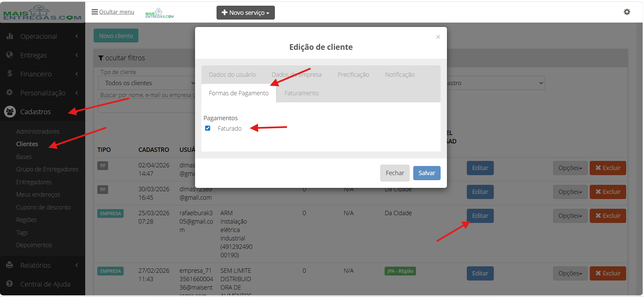Screen dimensions: 644x297
Task: Click the Ocultar menu link
Action: point(117,12)
